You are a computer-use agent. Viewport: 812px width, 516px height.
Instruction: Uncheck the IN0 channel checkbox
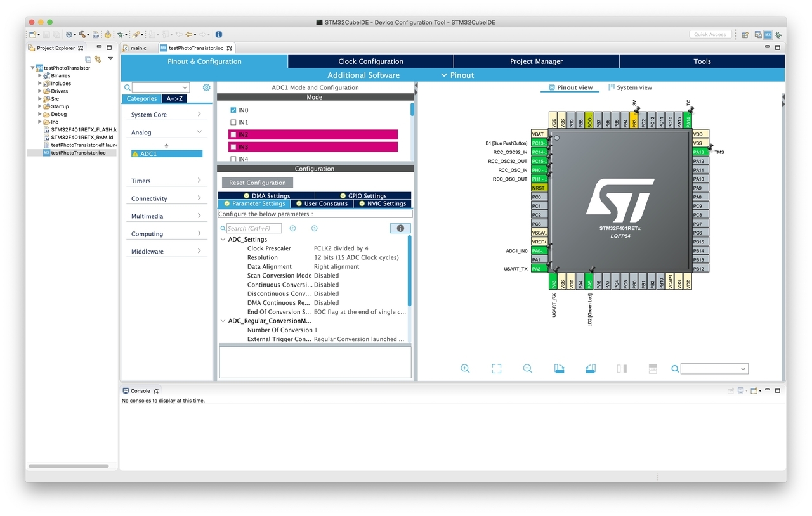tap(233, 110)
